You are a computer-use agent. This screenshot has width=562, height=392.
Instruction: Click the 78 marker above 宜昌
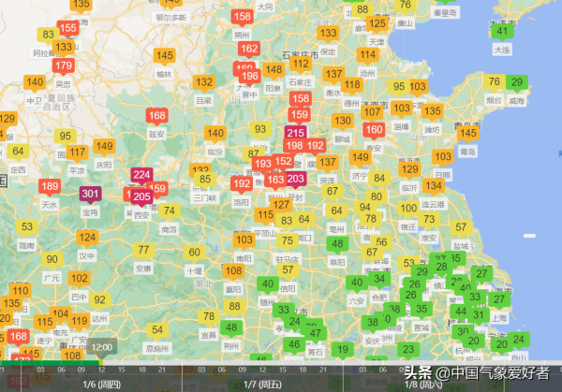point(209,316)
